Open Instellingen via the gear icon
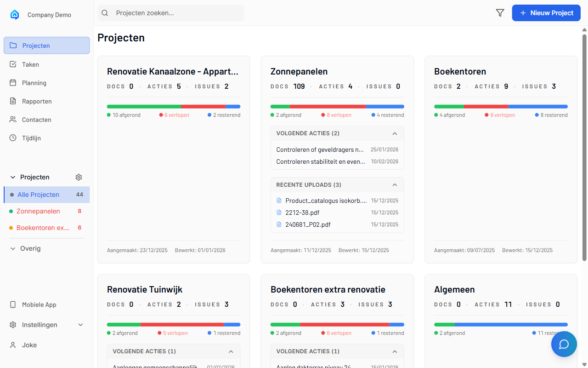 pos(13,325)
